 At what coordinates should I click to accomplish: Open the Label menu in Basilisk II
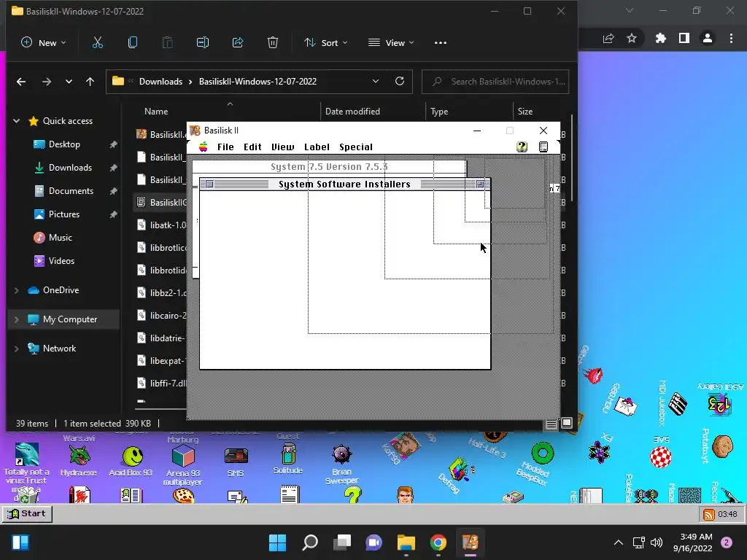pos(317,147)
